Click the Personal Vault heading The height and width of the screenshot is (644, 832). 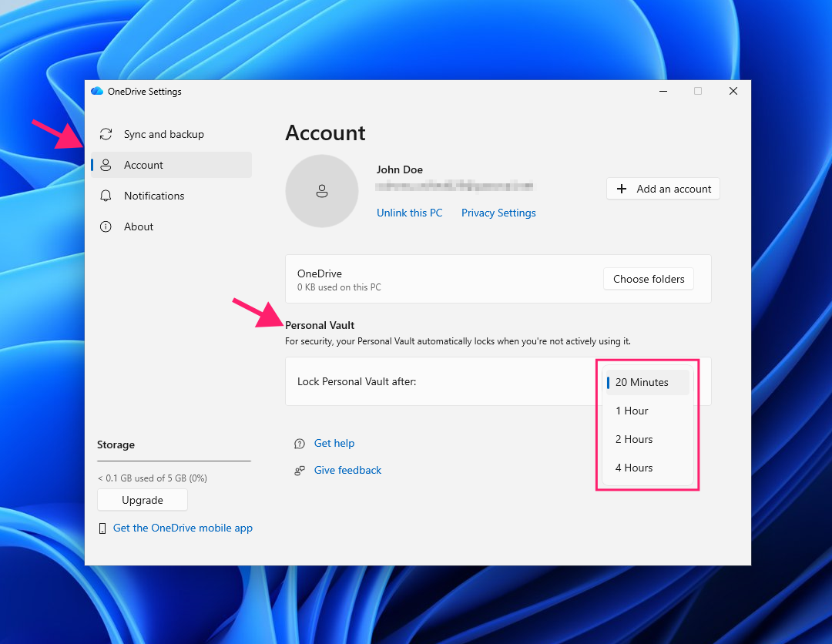coord(320,325)
